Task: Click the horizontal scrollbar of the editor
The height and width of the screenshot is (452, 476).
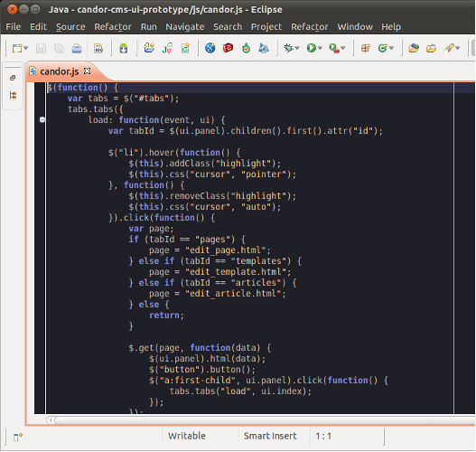Action: click(261, 420)
